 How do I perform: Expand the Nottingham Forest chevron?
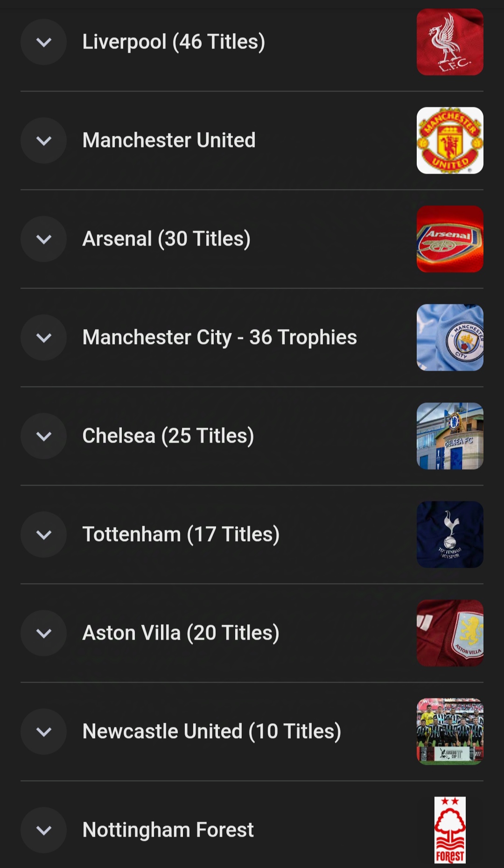point(44,830)
